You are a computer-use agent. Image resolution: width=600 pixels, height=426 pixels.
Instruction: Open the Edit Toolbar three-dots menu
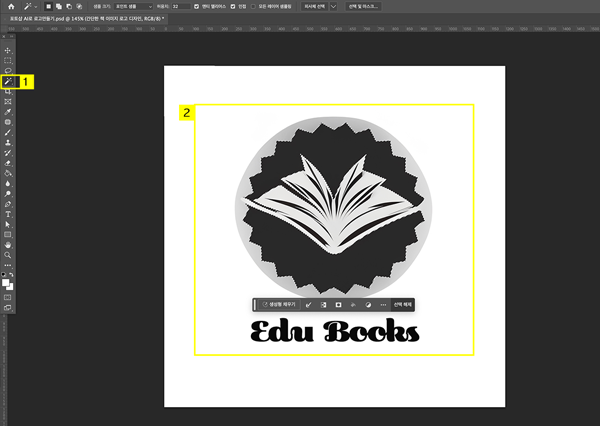coord(8,265)
